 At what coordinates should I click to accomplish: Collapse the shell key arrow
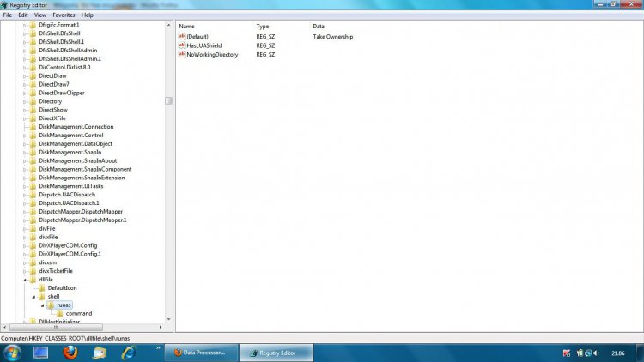pos(33,296)
